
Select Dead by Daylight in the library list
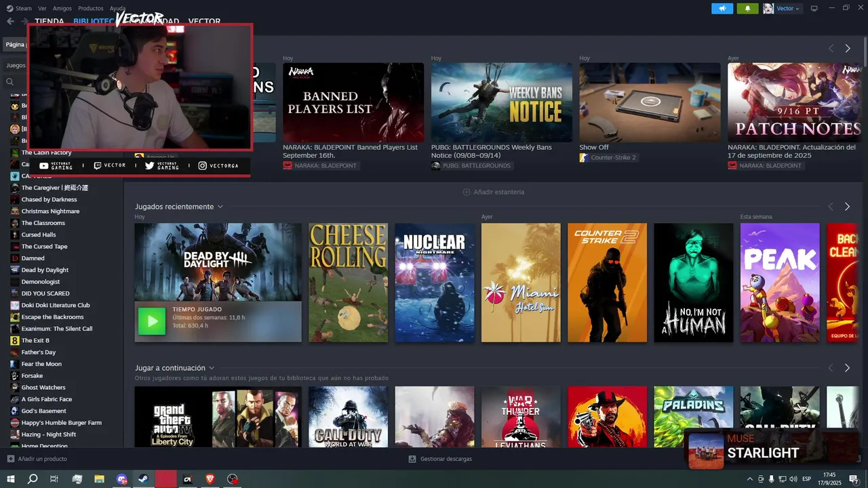point(45,270)
